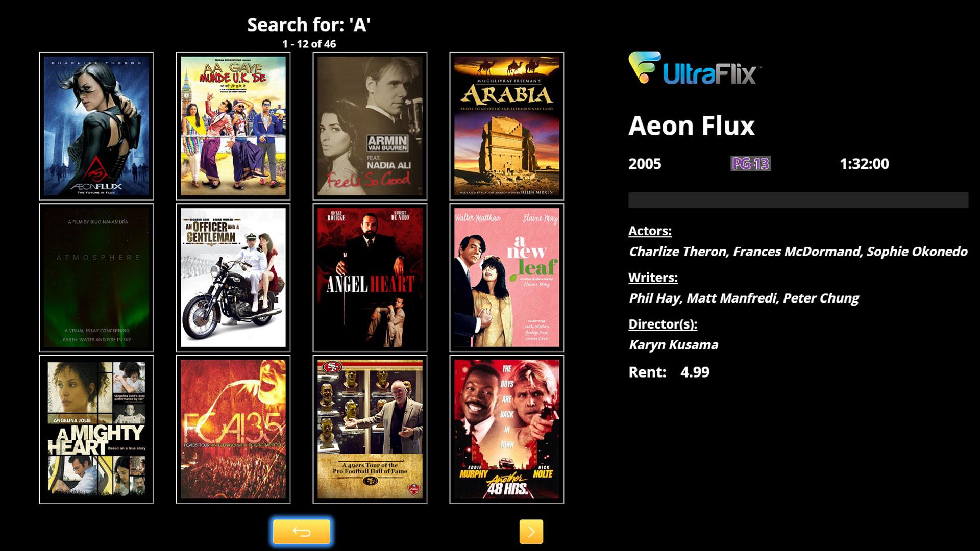The width and height of the screenshot is (980, 551).
Task: Click director name Karyn Kusama
Action: click(673, 345)
